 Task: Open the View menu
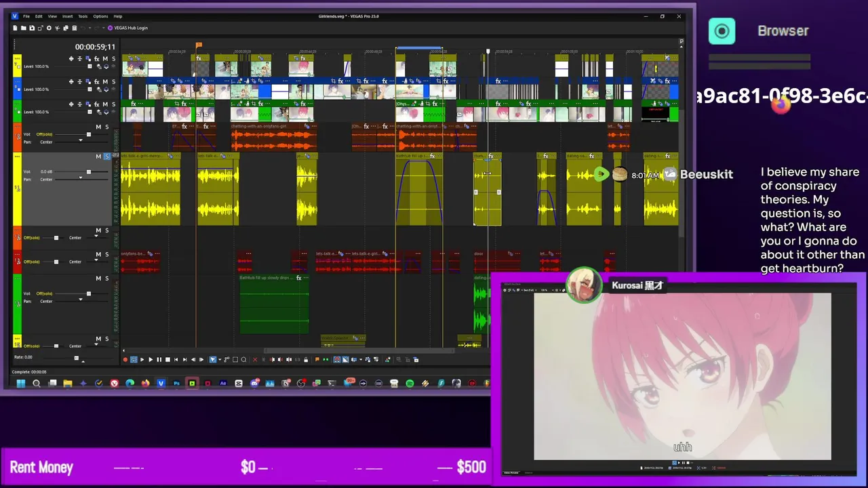coord(52,16)
